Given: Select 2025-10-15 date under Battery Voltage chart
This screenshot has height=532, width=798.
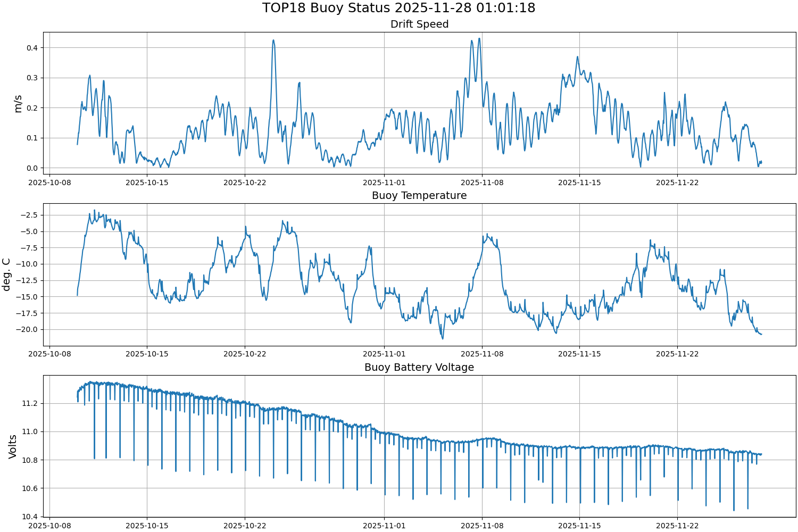Looking at the screenshot, I should coord(147,526).
